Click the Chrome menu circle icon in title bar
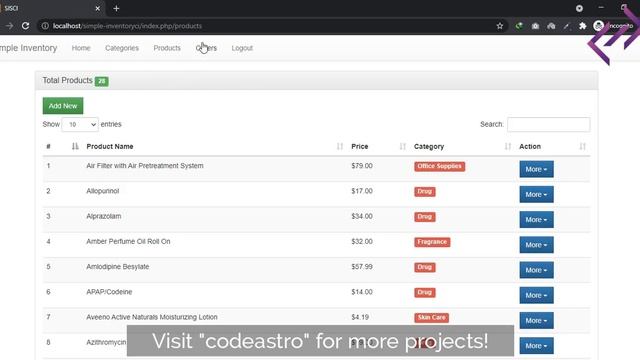Image resolution: width=640 pixels, height=360 pixels. [579, 8]
